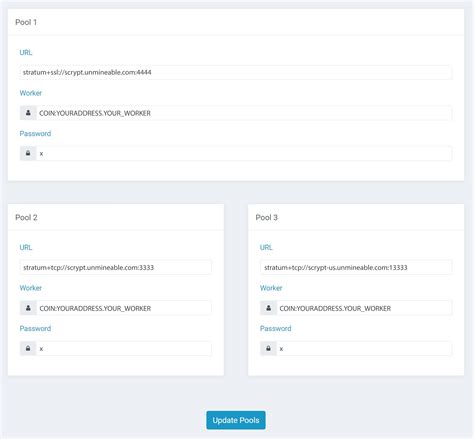Edit the Pool 3 URL field
Screen dimensions: 474x439
(356, 267)
